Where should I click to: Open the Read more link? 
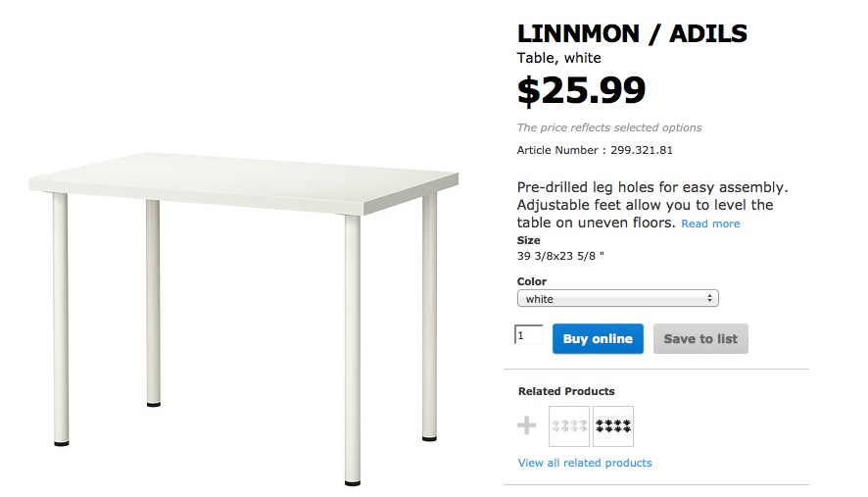click(710, 224)
